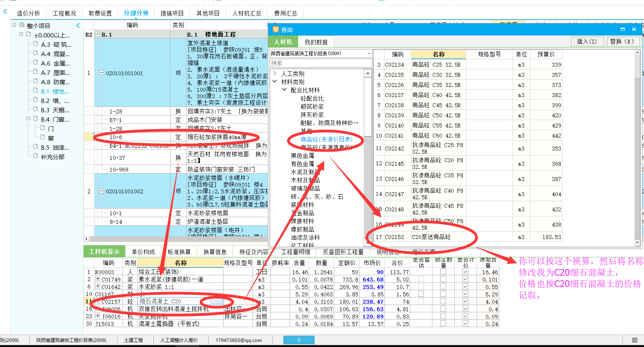Screen dimensions: 644x347
Task: Click the 搜索 search field in 查询 dialog
Action: (x=320, y=63)
